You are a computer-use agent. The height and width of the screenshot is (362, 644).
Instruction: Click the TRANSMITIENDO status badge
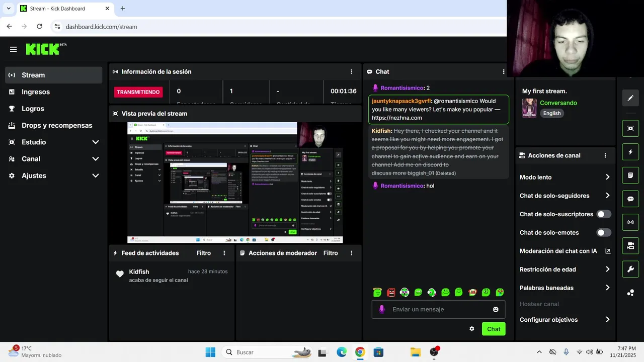pyautogui.click(x=138, y=92)
